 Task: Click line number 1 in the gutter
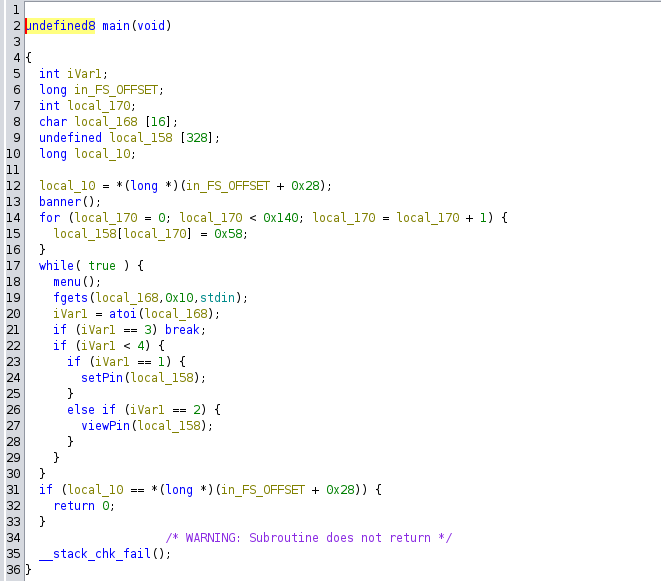click(16, 10)
